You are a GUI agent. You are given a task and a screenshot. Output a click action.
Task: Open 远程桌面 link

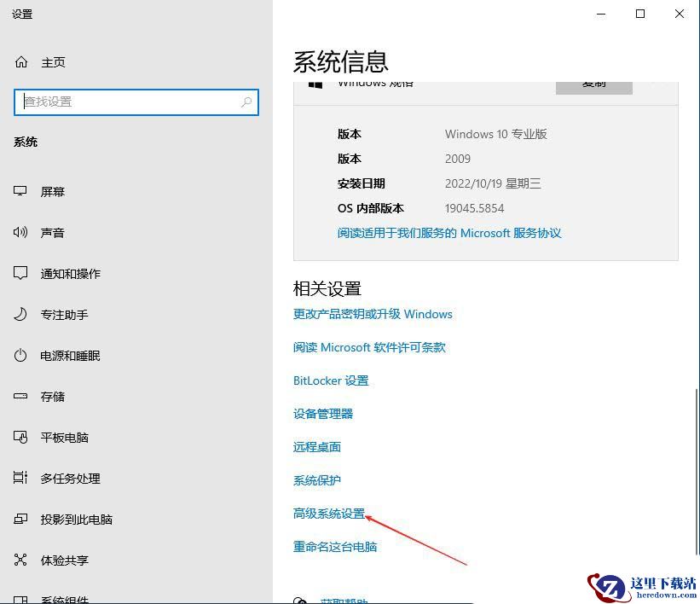click(317, 447)
